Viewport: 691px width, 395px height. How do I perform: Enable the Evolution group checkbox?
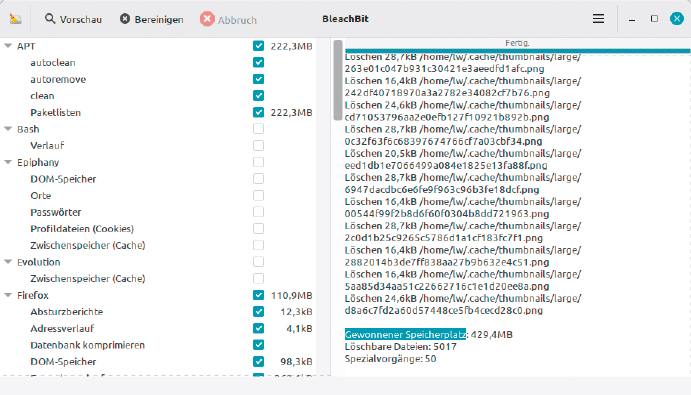259,262
